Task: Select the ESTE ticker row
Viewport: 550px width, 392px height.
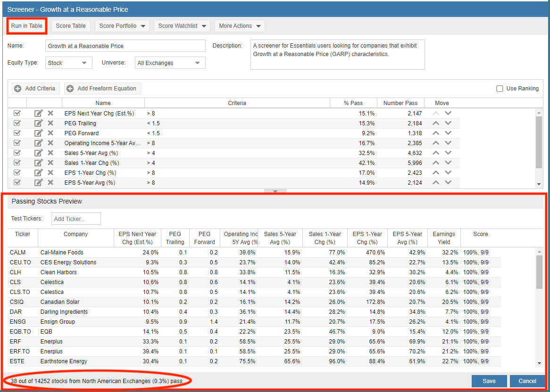Action: 254,361
